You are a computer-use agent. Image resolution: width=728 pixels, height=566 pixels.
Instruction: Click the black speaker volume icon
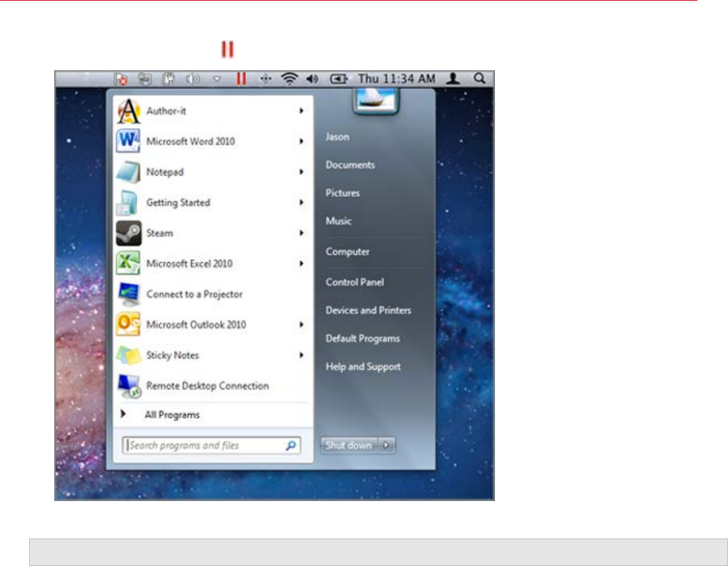[x=312, y=79]
